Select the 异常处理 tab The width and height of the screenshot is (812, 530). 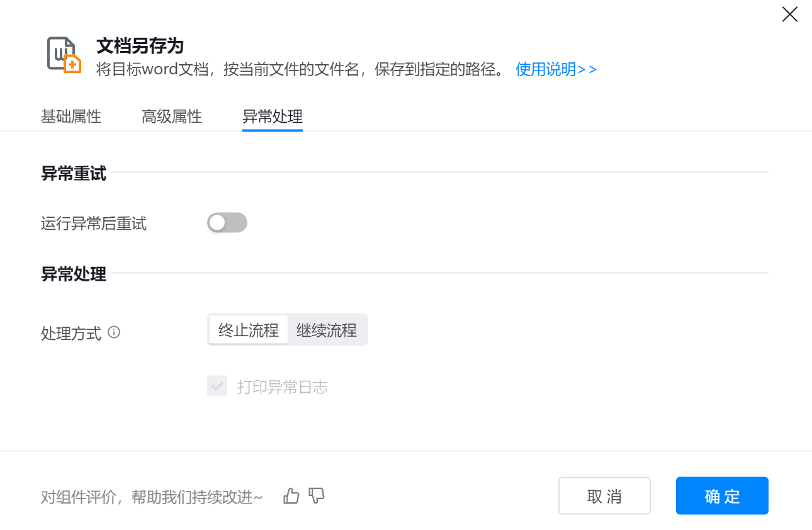click(273, 116)
